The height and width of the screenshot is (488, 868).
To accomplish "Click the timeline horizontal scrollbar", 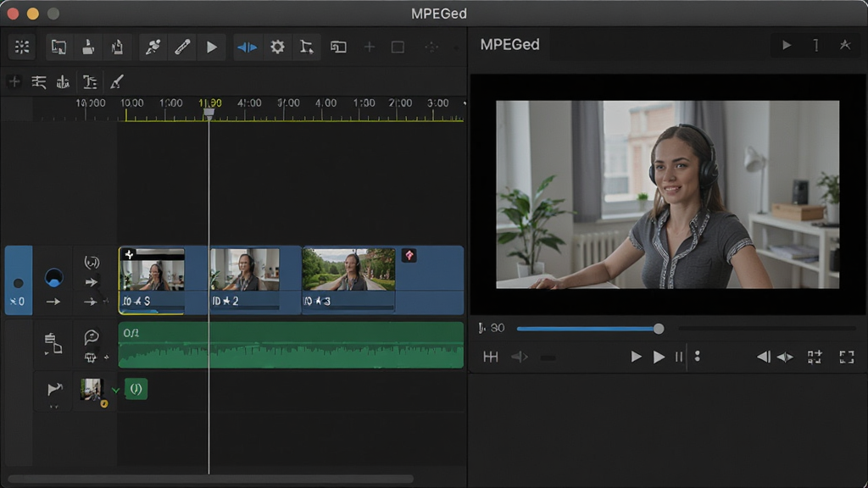I will pyautogui.click(x=210, y=479).
